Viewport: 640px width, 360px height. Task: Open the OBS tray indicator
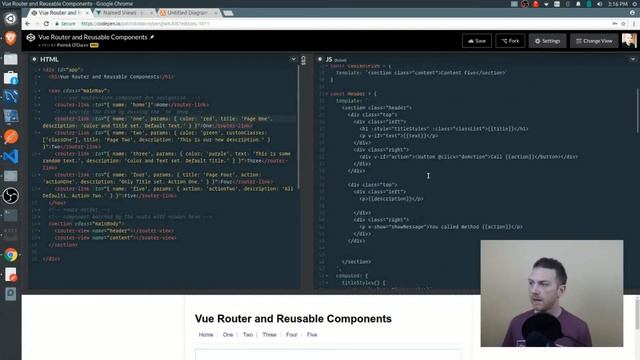524,4
